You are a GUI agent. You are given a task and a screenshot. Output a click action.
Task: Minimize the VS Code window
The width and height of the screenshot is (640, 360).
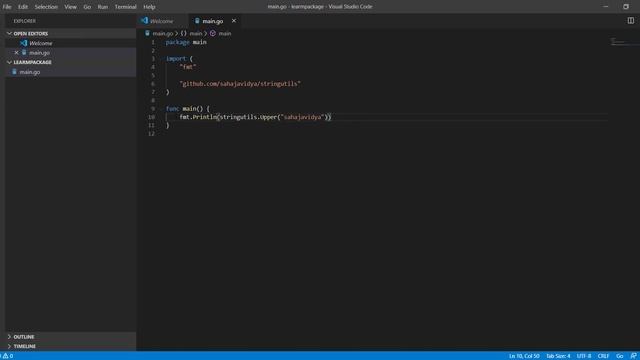(x=605, y=7)
